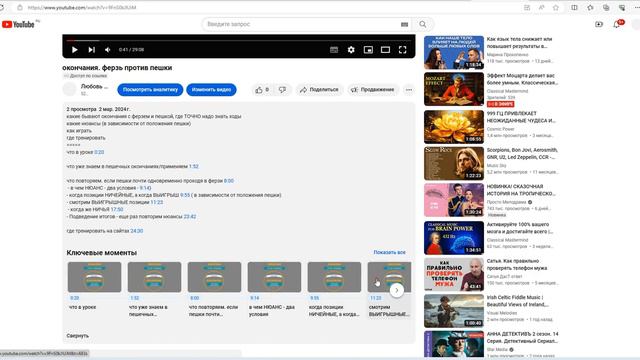Open Mozart Effect live stream thumbnail
640x360 pixels.
coord(454,89)
